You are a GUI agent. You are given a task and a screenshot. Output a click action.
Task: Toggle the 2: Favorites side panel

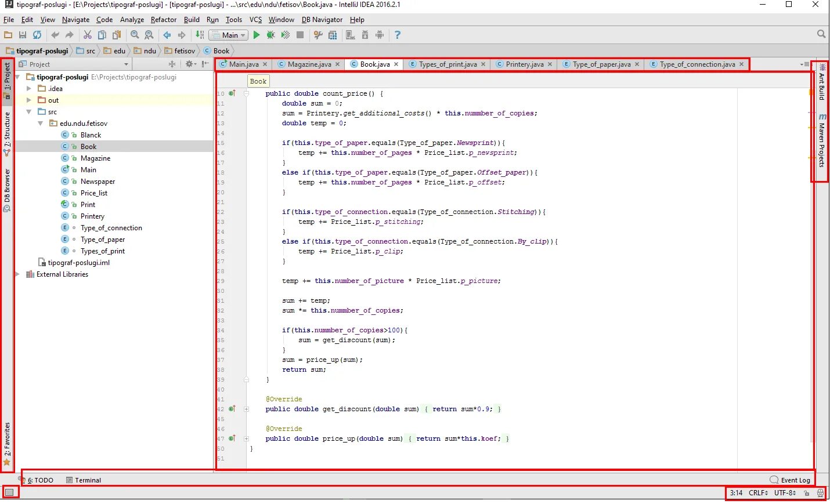[x=7, y=444]
